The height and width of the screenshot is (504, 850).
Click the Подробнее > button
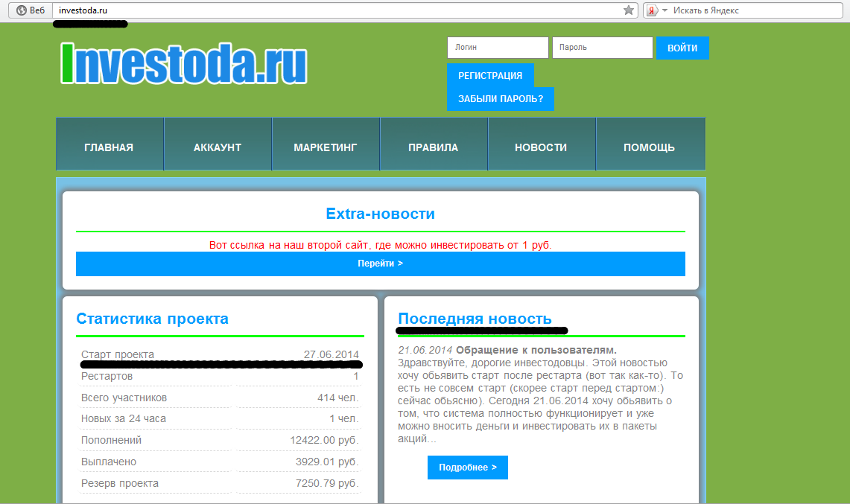click(468, 468)
